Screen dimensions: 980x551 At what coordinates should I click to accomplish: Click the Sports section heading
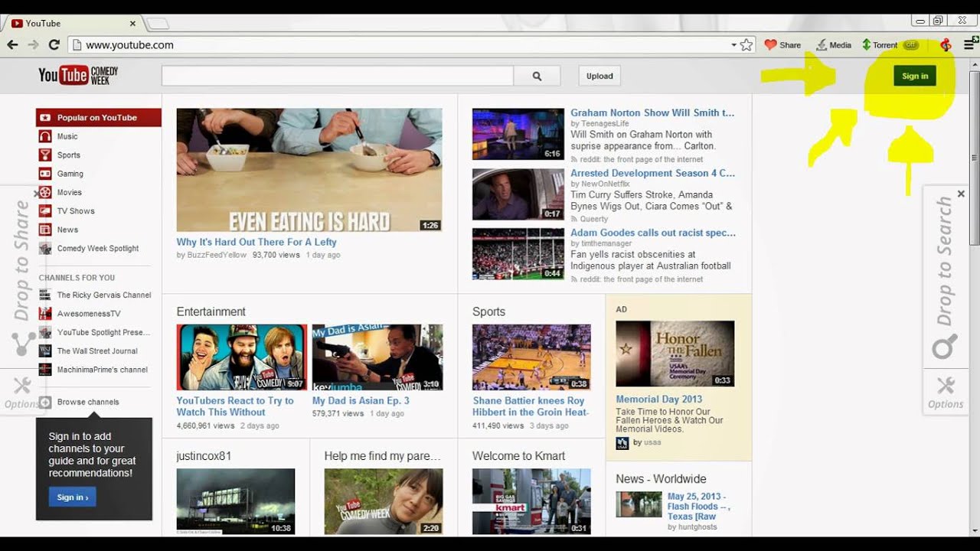click(488, 312)
